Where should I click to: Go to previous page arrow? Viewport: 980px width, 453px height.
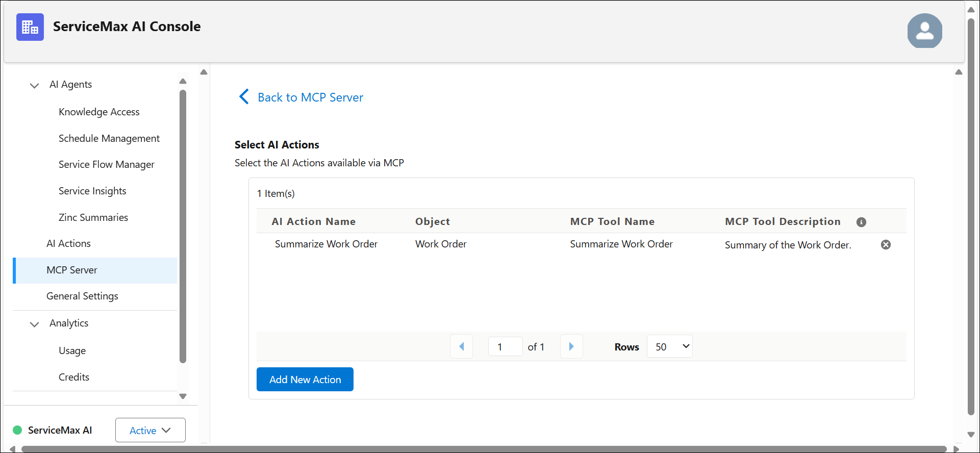462,347
